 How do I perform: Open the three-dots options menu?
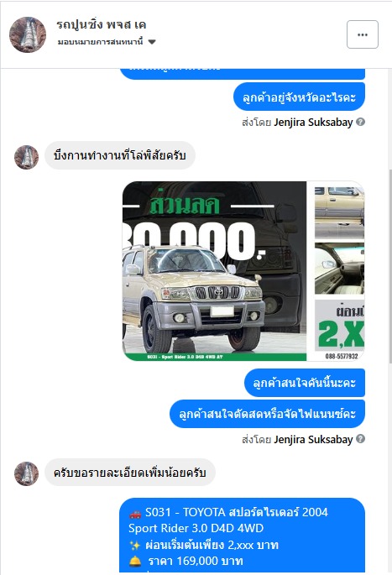click(x=363, y=34)
